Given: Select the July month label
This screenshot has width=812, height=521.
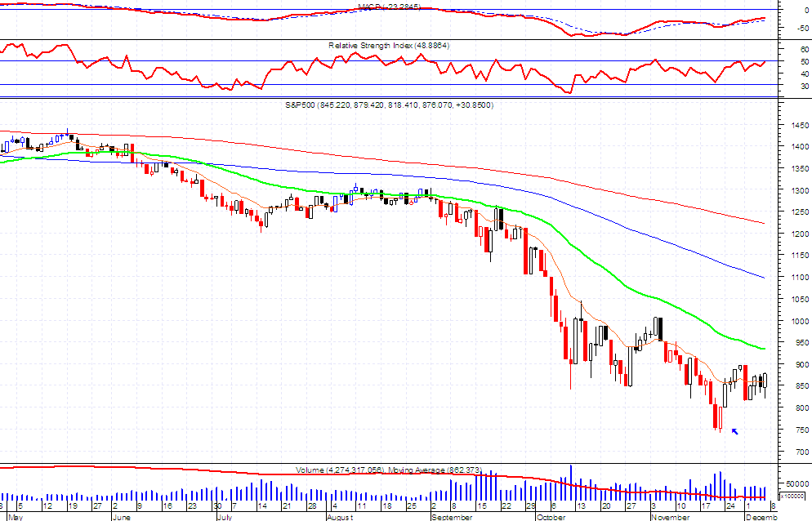Looking at the screenshot, I should (224, 518).
